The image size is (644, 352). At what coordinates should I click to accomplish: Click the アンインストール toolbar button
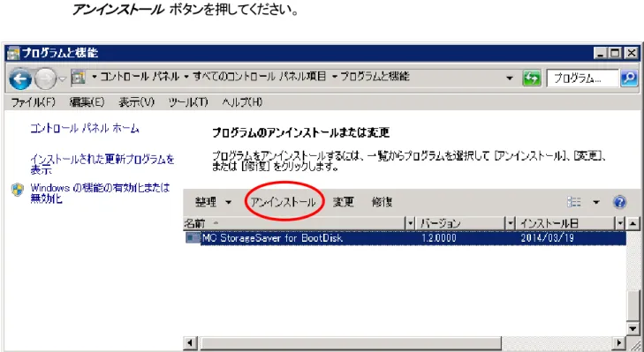point(284,202)
